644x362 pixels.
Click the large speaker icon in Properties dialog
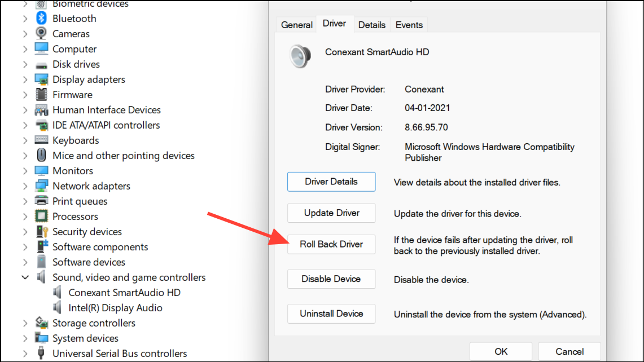(300, 56)
